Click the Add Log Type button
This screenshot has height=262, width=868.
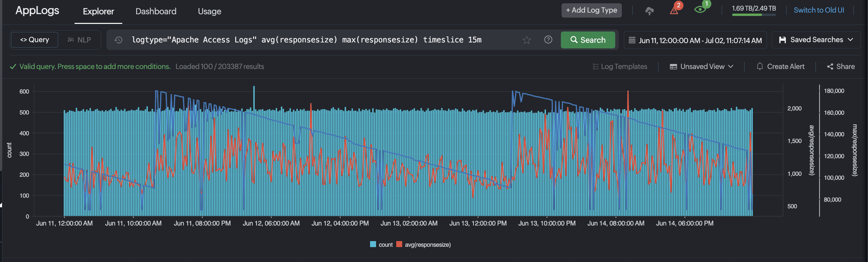coord(591,11)
